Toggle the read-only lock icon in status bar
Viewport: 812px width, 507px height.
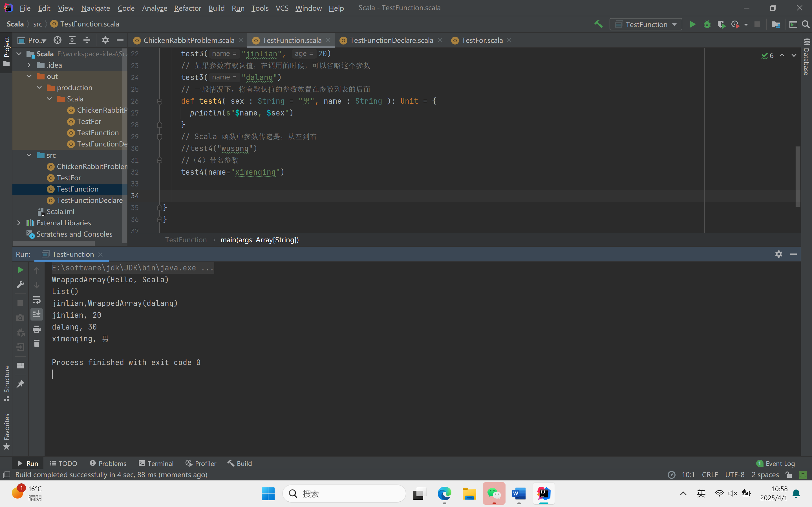(x=789, y=475)
